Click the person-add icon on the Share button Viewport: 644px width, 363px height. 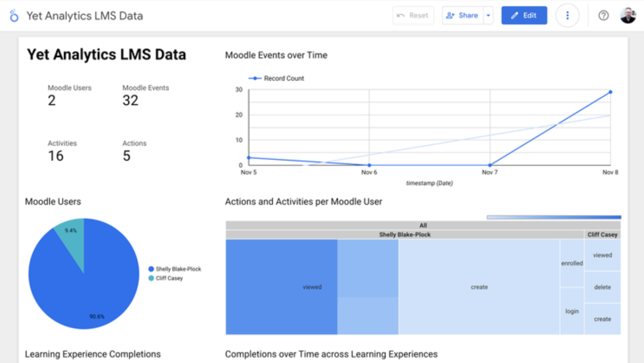point(450,15)
